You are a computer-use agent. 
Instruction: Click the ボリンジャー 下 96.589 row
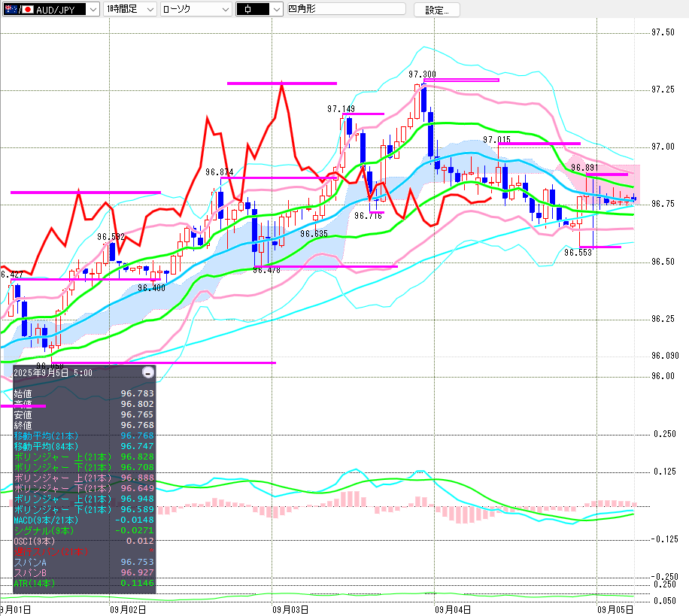pyautogui.click(x=84, y=510)
